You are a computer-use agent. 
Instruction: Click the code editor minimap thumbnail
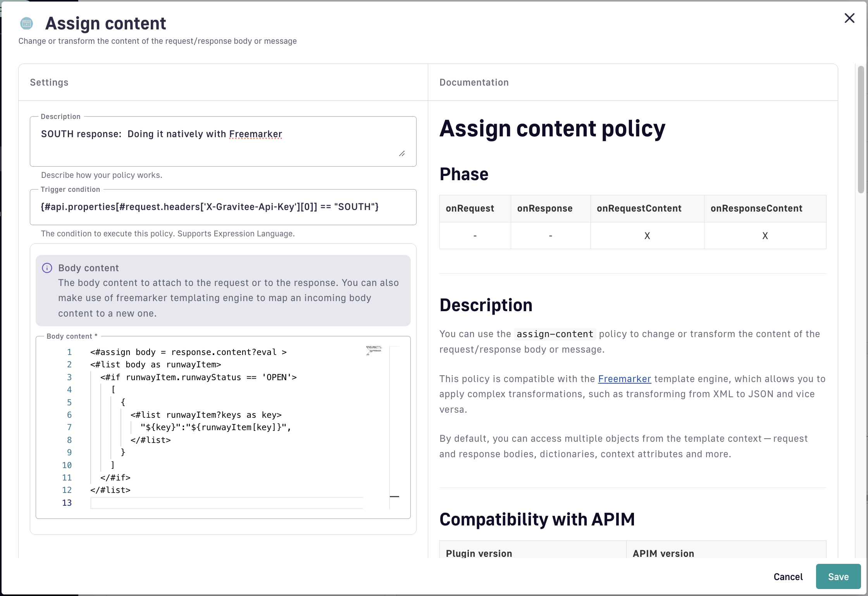[x=374, y=350]
